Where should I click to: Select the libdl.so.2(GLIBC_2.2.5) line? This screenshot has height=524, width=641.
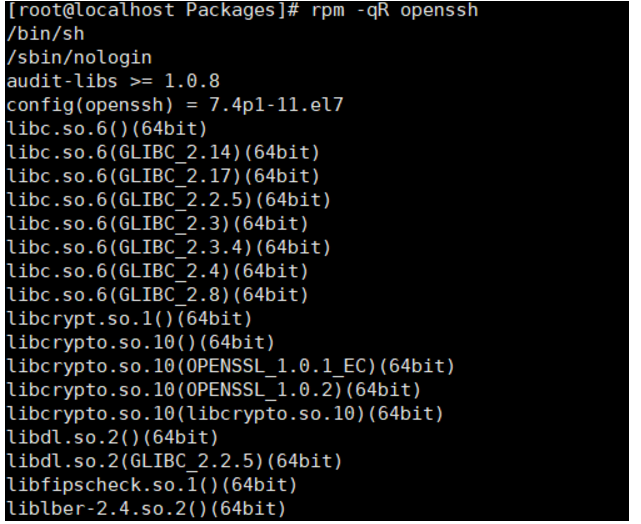[175, 461]
